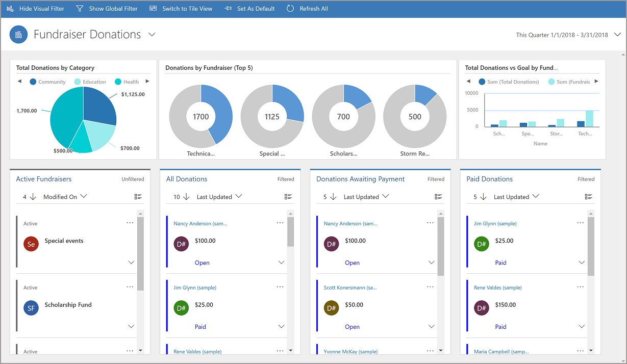Open the Fundraiser Donations dashboard selector chevron
Image resolution: width=627 pixels, height=364 pixels.
pyautogui.click(x=152, y=35)
